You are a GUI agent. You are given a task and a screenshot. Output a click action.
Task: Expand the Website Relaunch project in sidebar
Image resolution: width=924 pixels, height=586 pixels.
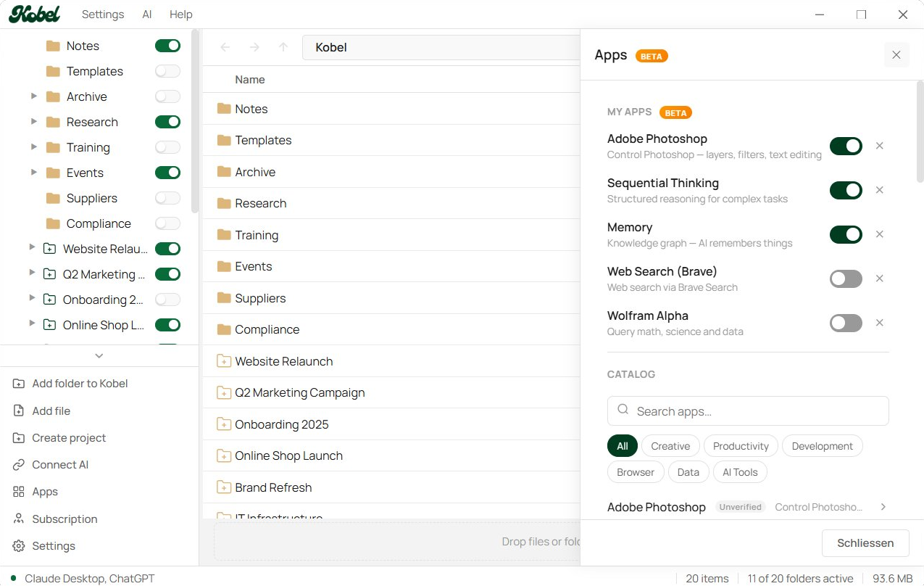coord(31,248)
